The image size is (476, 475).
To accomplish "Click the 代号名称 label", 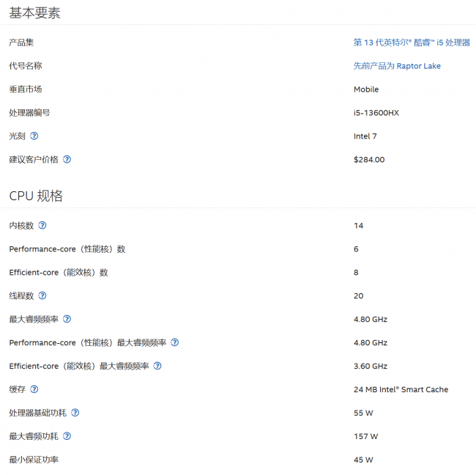I will [26, 66].
